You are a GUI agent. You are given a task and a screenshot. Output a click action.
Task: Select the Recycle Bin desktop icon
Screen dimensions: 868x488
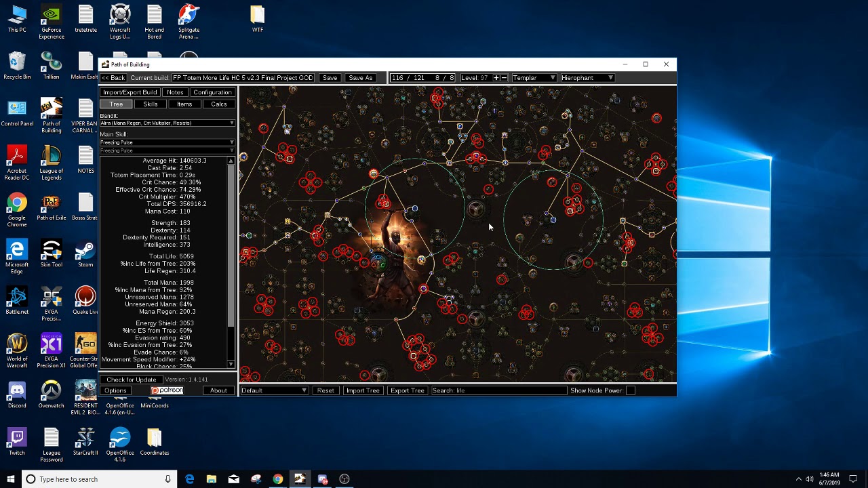17,66
